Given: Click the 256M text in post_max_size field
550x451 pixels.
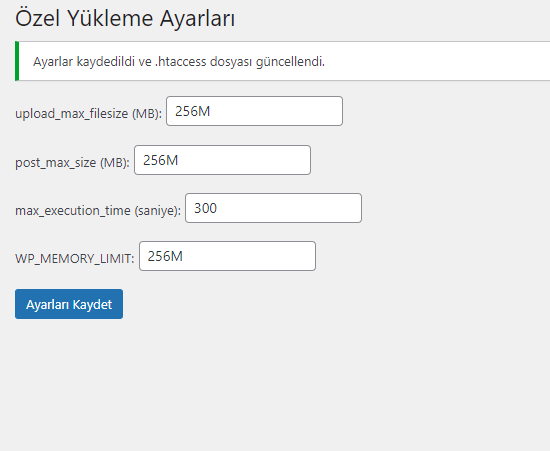Looking at the screenshot, I should 161,160.
